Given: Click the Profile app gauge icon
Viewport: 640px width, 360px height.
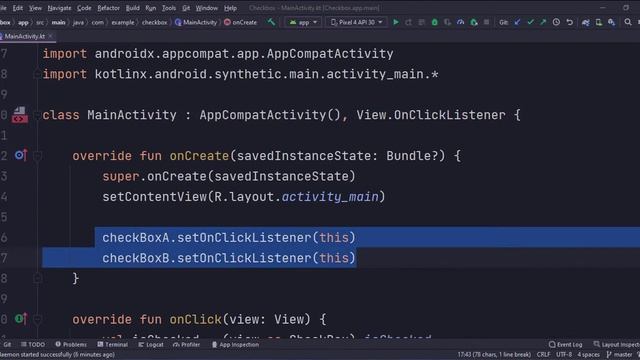Looking at the screenshot, I should click(460, 22).
